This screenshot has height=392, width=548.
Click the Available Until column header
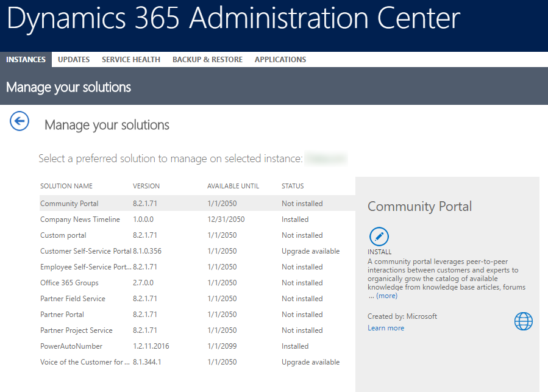point(233,186)
